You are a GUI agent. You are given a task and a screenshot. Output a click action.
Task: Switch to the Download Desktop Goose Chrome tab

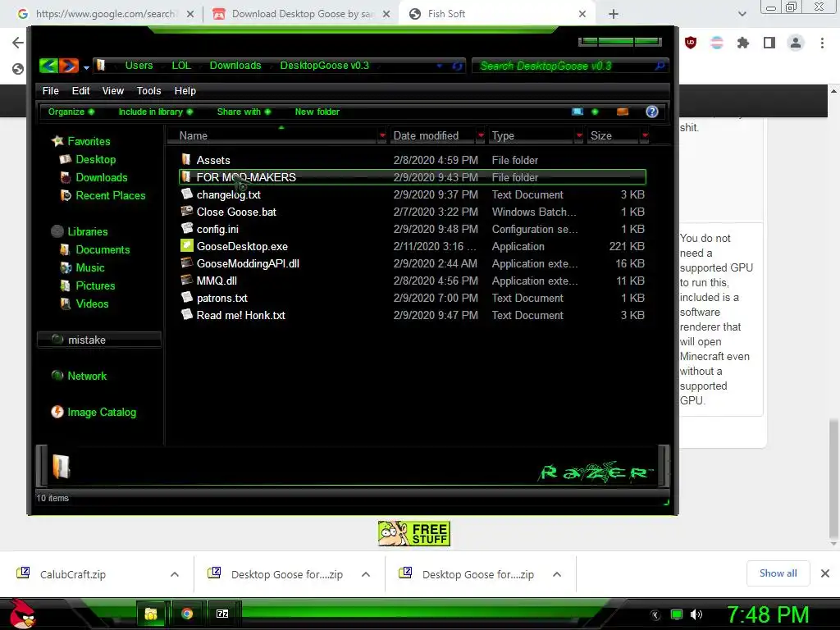click(x=302, y=14)
